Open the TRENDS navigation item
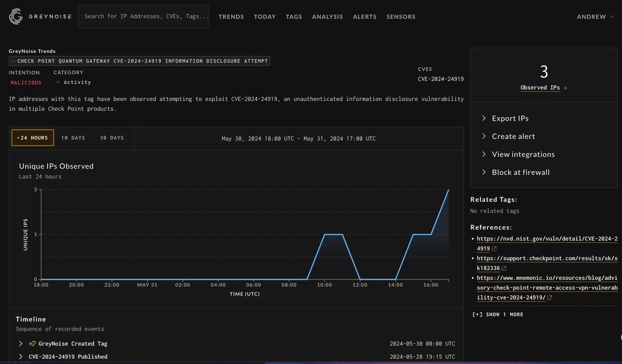The image size is (622, 364). tap(231, 17)
